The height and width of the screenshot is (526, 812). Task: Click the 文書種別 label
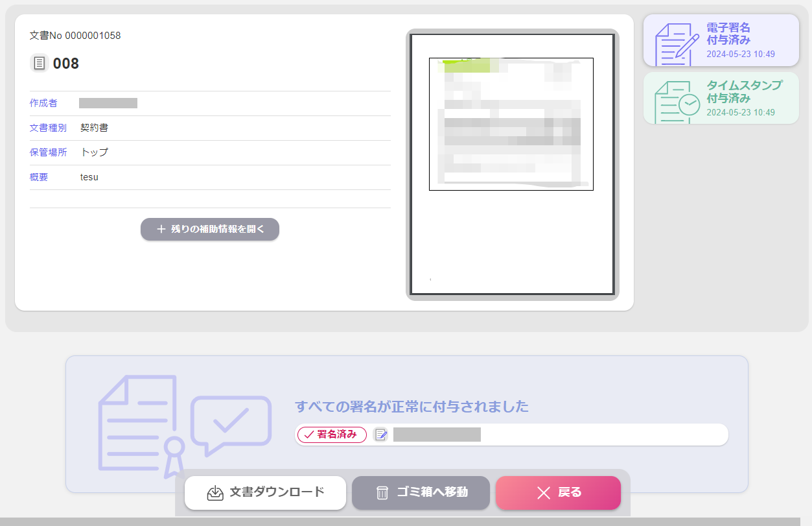point(48,128)
